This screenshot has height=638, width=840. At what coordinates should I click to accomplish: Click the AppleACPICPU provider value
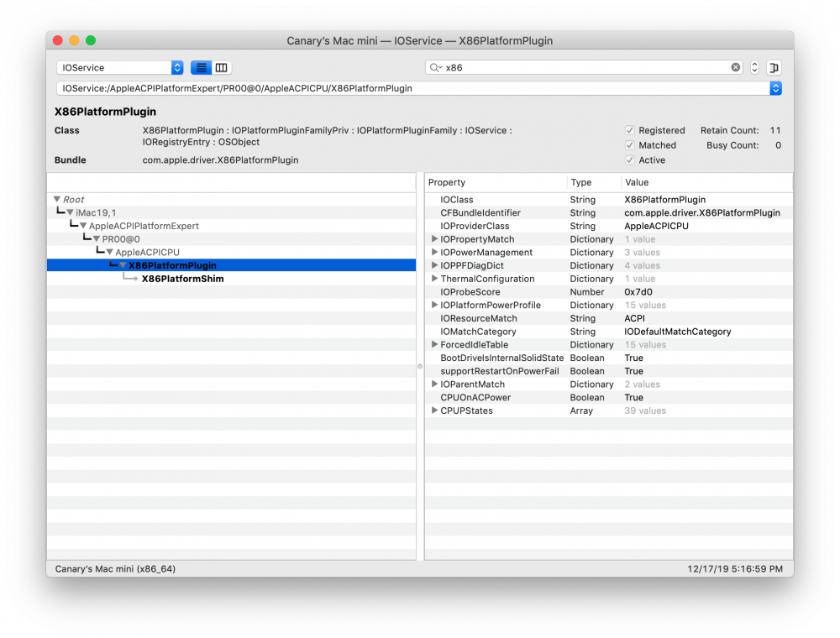[x=656, y=226]
